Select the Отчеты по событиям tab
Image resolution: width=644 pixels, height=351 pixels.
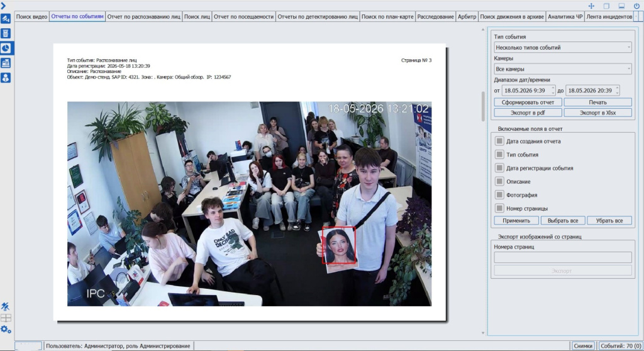tap(77, 16)
